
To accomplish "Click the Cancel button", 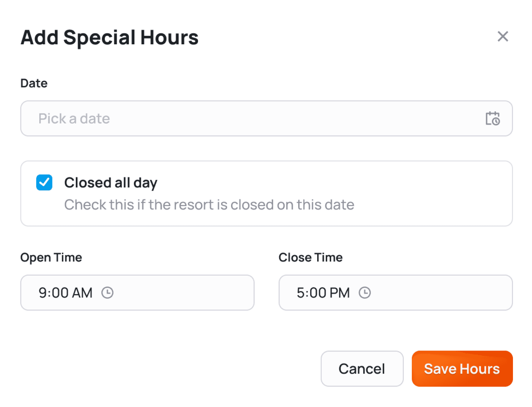I will [362, 369].
